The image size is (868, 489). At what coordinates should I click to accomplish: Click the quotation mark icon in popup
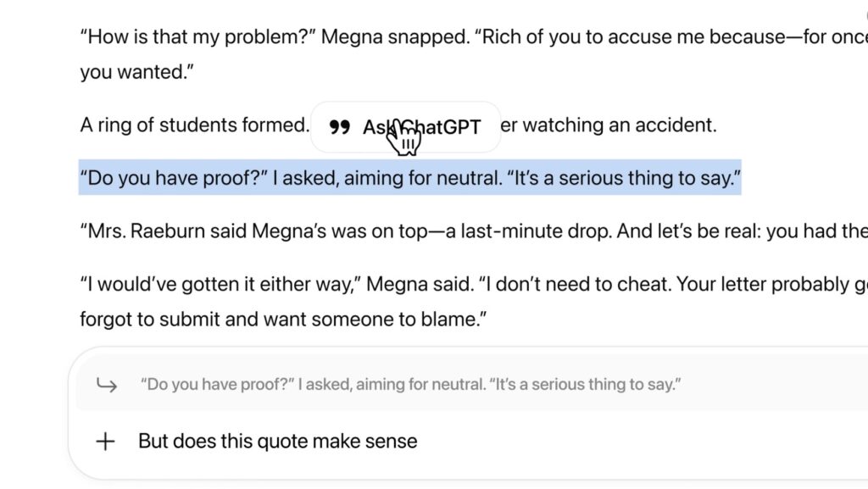(339, 127)
